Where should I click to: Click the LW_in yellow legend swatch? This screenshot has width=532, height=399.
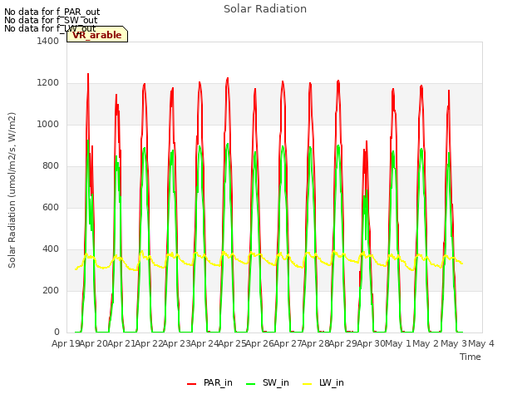tap(307, 384)
